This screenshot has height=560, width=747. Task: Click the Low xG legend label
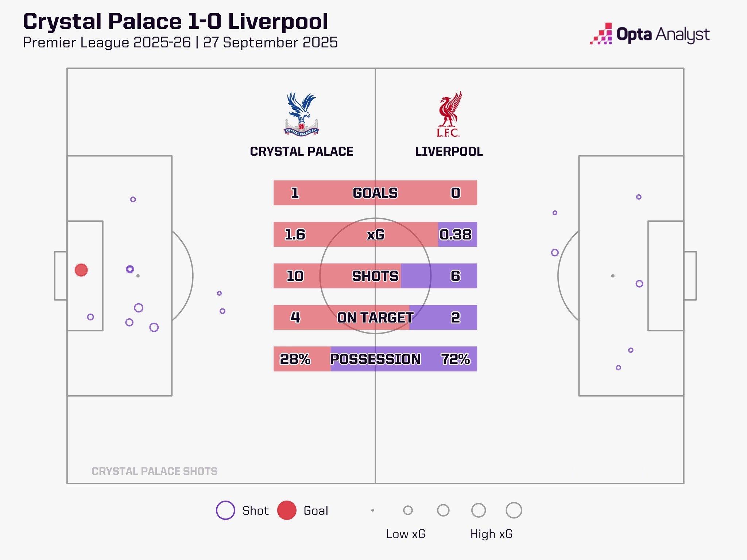(x=406, y=534)
